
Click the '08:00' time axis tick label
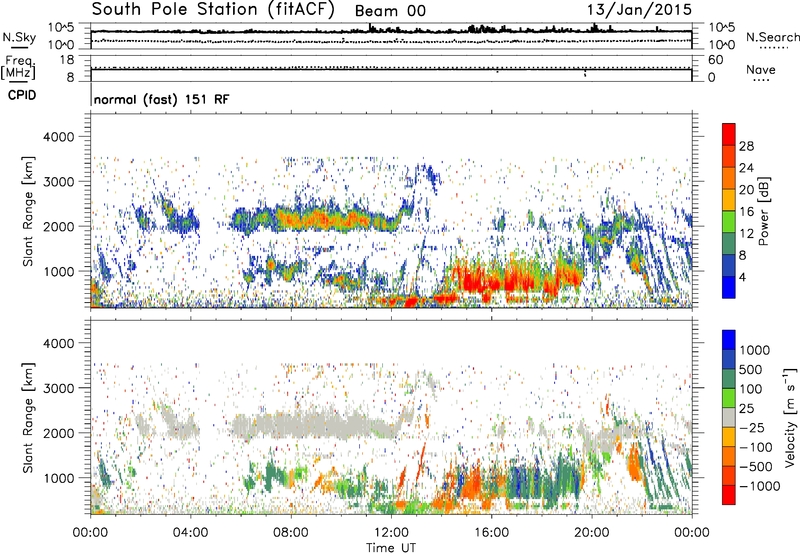pyautogui.click(x=291, y=533)
